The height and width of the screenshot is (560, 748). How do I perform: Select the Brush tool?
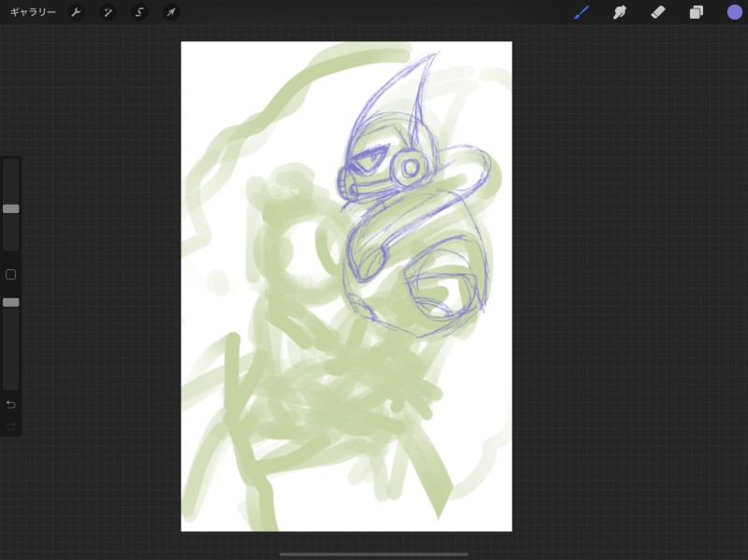pyautogui.click(x=582, y=12)
